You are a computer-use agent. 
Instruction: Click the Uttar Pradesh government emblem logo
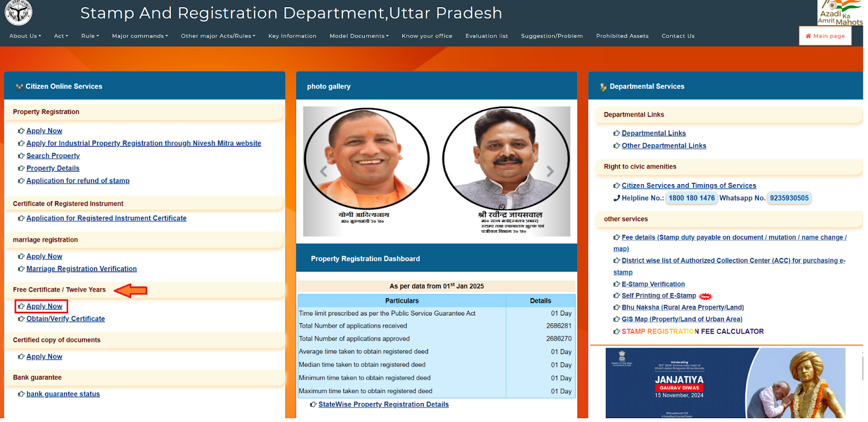tap(18, 12)
